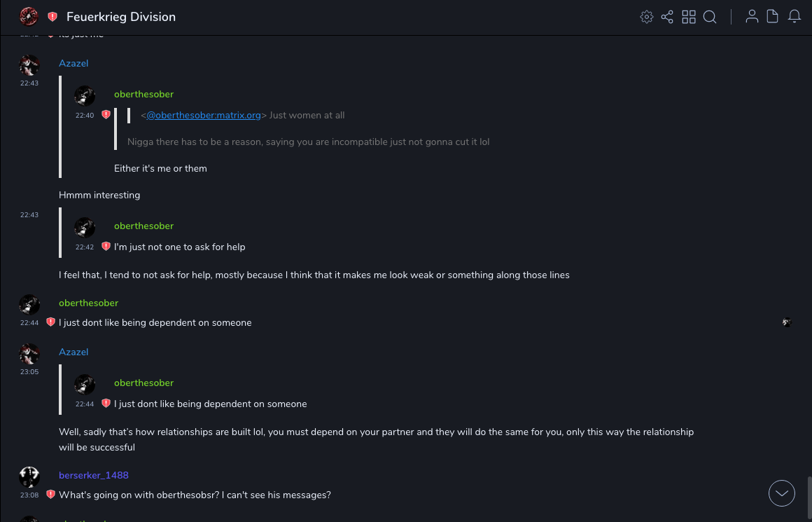Open room settings gear icon
The image size is (812, 522).
(647, 17)
